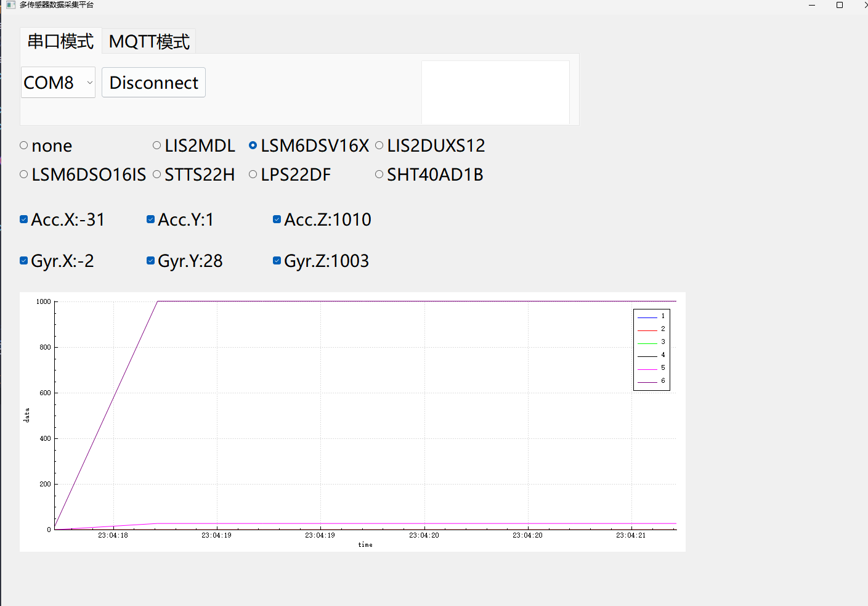The width and height of the screenshot is (868, 606).
Task: Click the app icon in the title bar
Action: coord(10,4)
